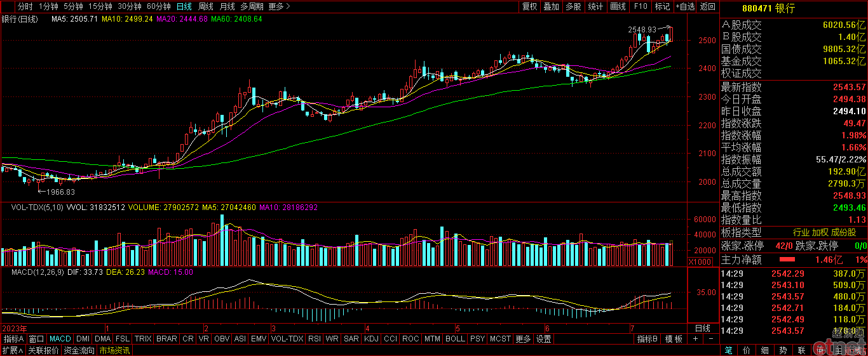The height and width of the screenshot is (356, 868).
Task: Select the DMI indicator tab
Action: pos(83,340)
